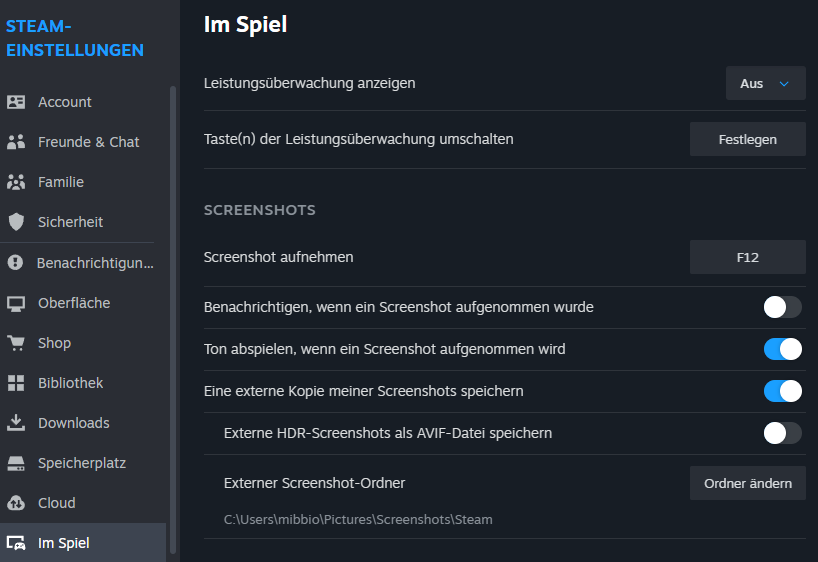
Task: Switch to the Im Spiel tab
Action: click(x=64, y=543)
